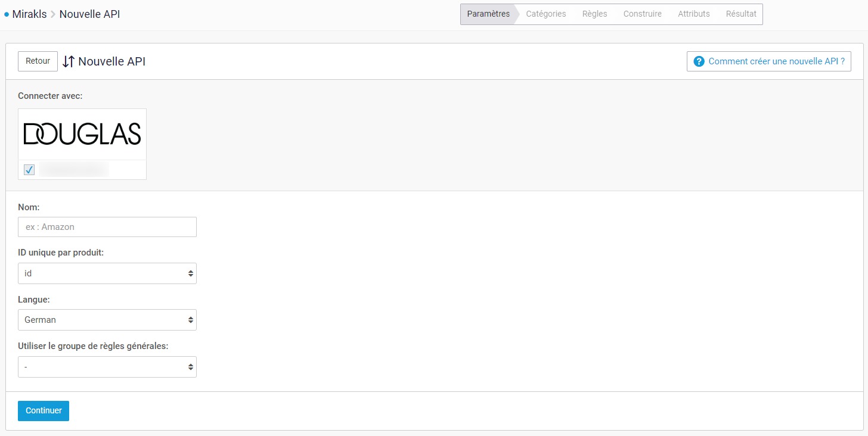868x436 pixels.
Task: Jump to the Résultat step
Action: 741,14
